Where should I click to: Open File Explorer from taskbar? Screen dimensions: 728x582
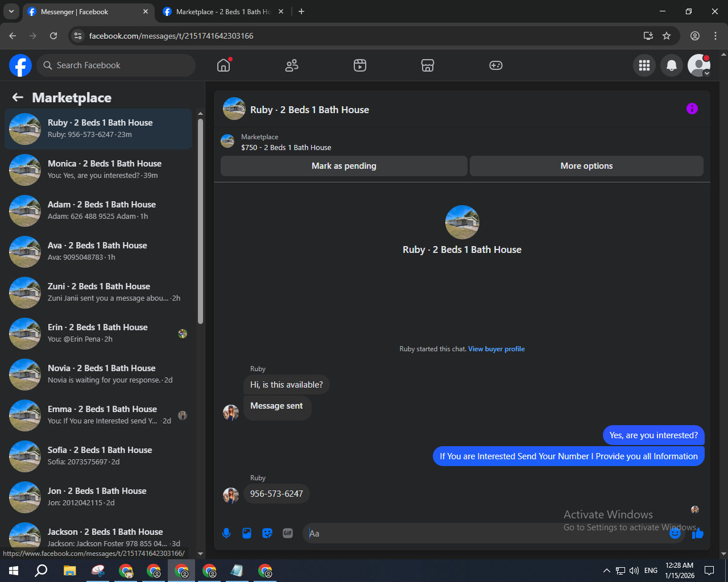pos(69,571)
